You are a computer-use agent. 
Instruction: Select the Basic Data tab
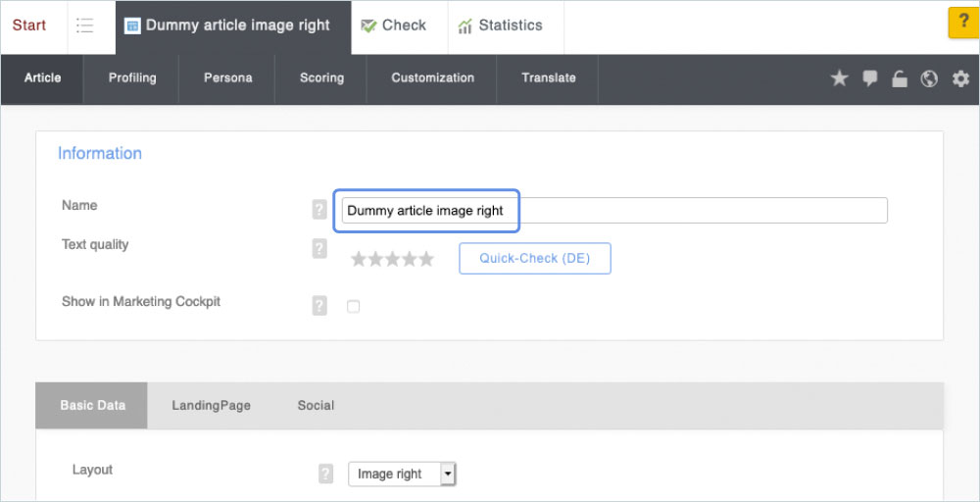(92, 405)
